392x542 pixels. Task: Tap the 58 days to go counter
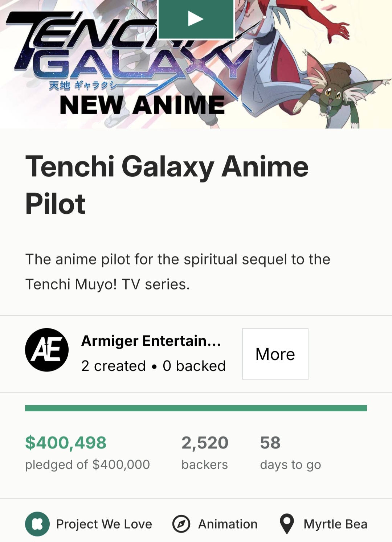point(270,443)
